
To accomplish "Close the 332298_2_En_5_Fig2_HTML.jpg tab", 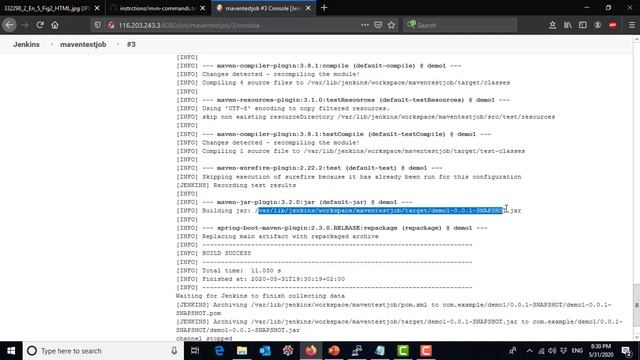I will pos(97,8).
